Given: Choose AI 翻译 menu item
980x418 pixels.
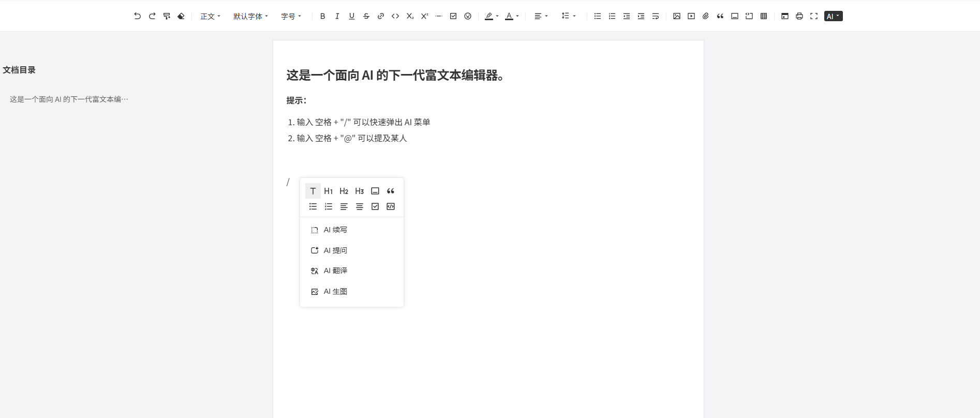Looking at the screenshot, I should [x=352, y=271].
